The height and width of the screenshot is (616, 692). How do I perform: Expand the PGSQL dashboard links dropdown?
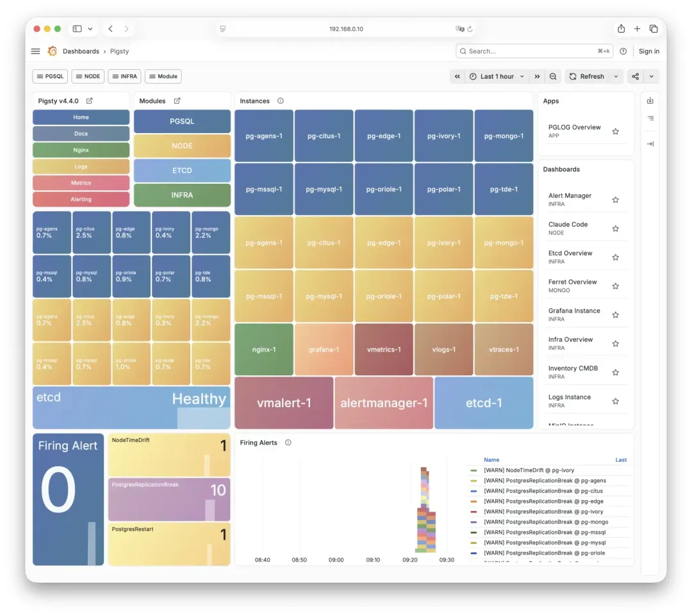coord(51,76)
